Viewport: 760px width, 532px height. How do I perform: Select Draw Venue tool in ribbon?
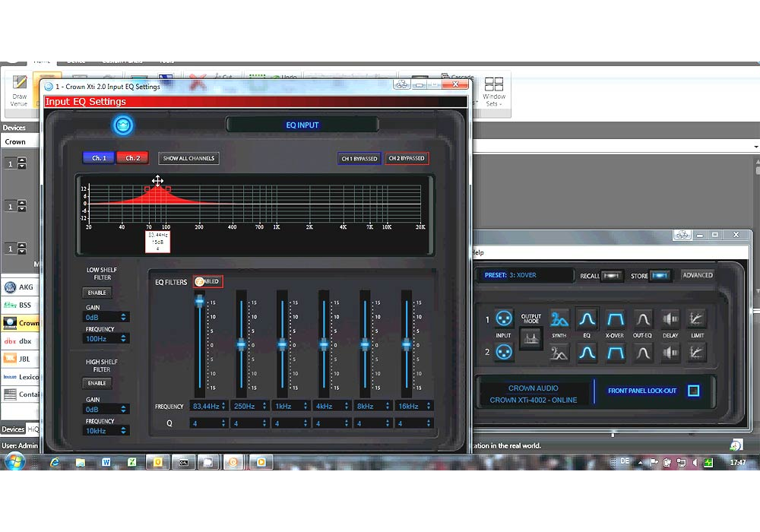[x=19, y=90]
